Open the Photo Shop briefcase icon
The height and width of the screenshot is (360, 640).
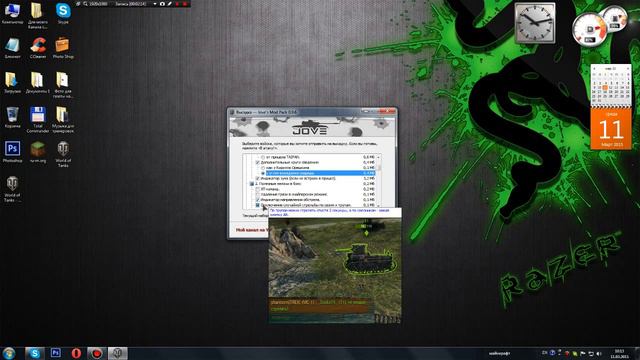pos(63,48)
